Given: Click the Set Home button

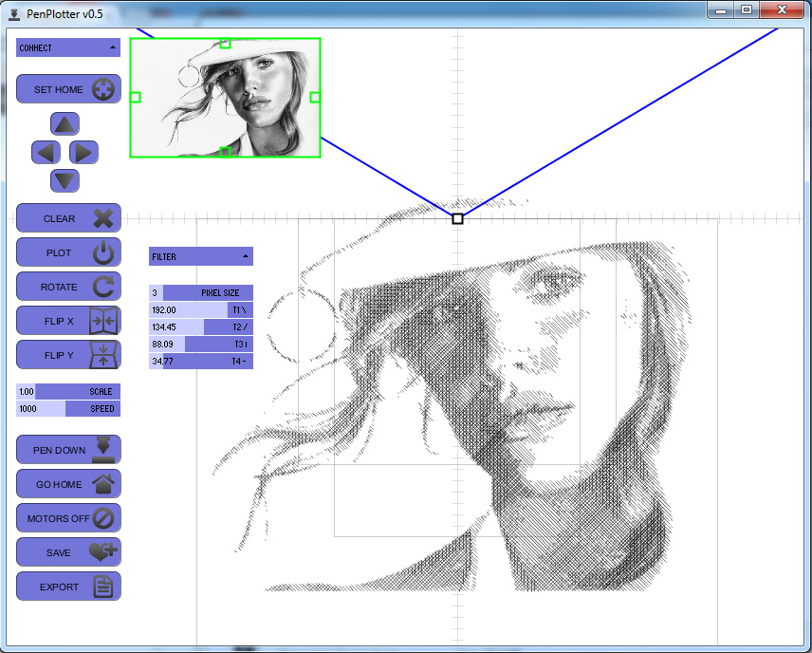Looking at the screenshot, I should coord(68,89).
